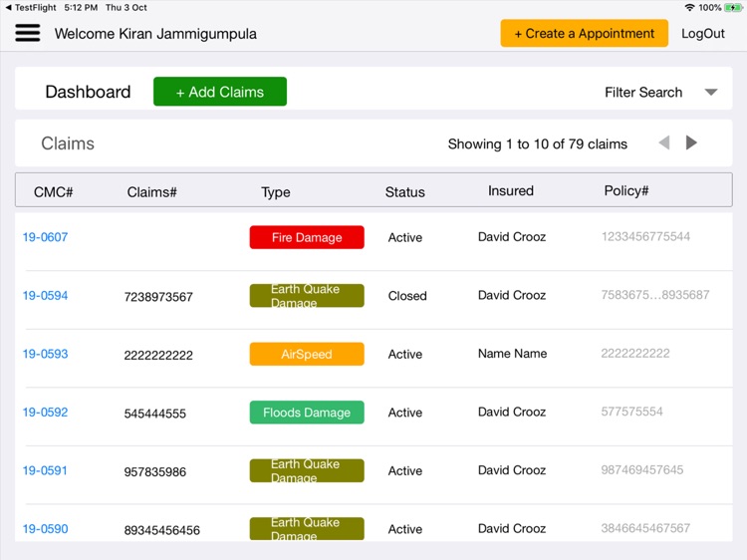
Task: Click policy number 1233456775544
Action: coord(645,236)
